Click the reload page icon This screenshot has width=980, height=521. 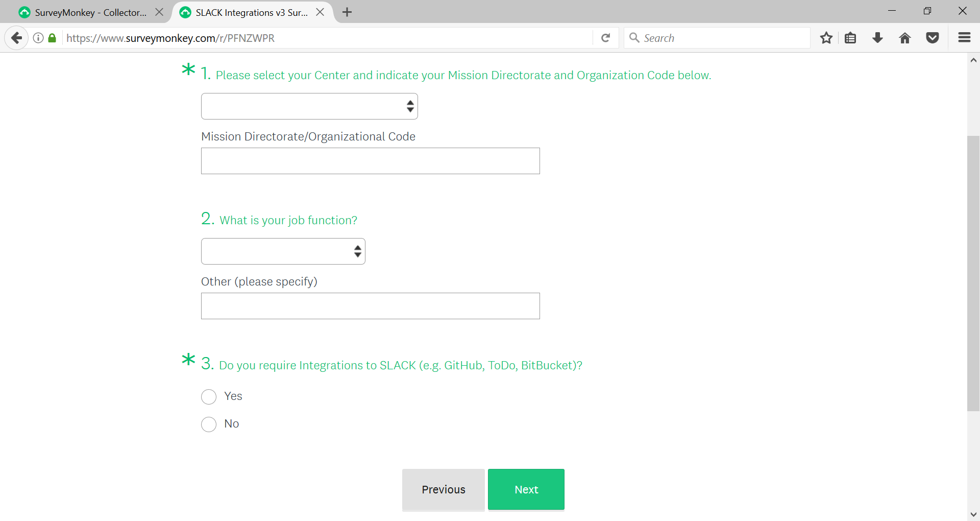click(x=606, y=38)
